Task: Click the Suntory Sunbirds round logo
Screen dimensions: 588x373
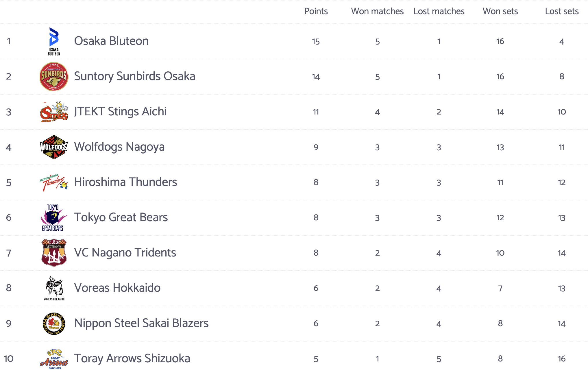Action: click(x=54, y=77)
